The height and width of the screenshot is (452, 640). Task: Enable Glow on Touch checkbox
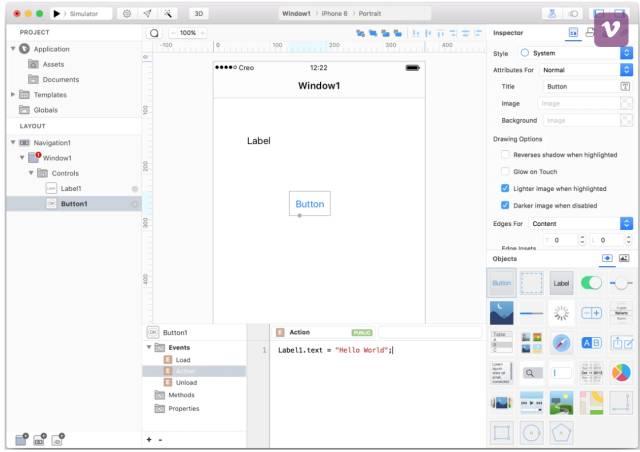[x=505, y=171]
